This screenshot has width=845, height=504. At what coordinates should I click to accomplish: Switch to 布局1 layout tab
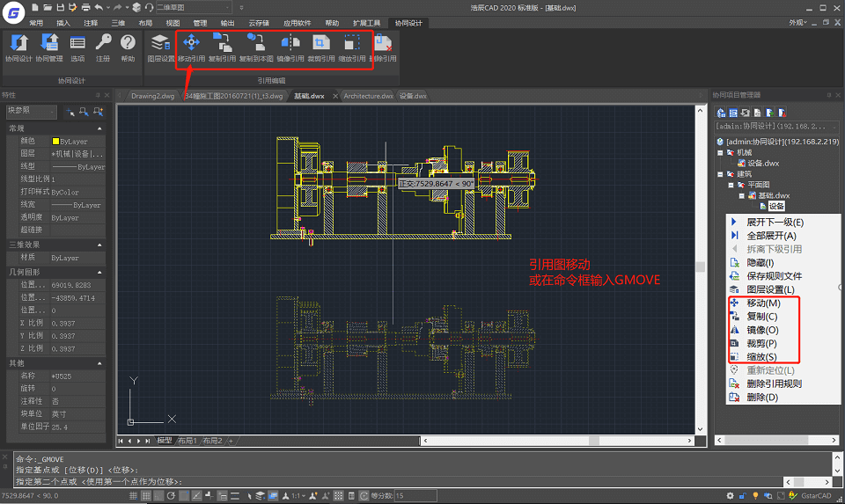188,441
